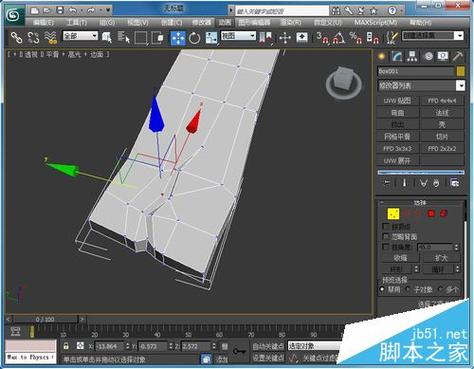The image size is (474, 369).
Task: Click the Edit Named Selection Sets icon
Action: (x=392, y=38)
